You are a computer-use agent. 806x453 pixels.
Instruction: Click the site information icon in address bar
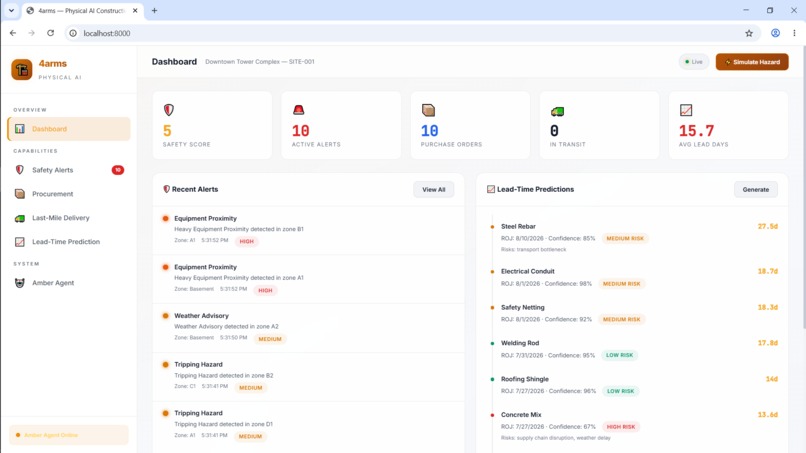click(73, 33)
